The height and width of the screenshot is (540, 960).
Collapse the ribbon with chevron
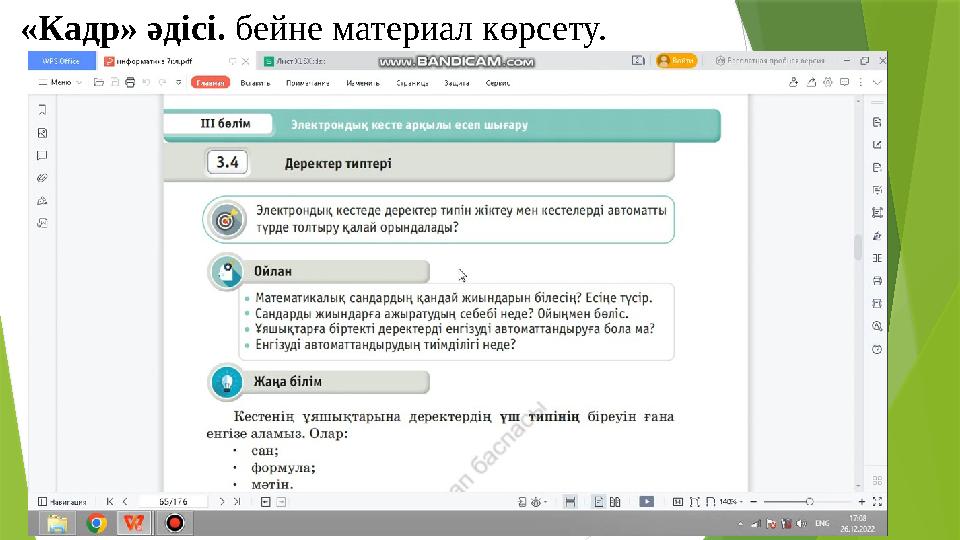pyautogui.click(x=877, y=82)
